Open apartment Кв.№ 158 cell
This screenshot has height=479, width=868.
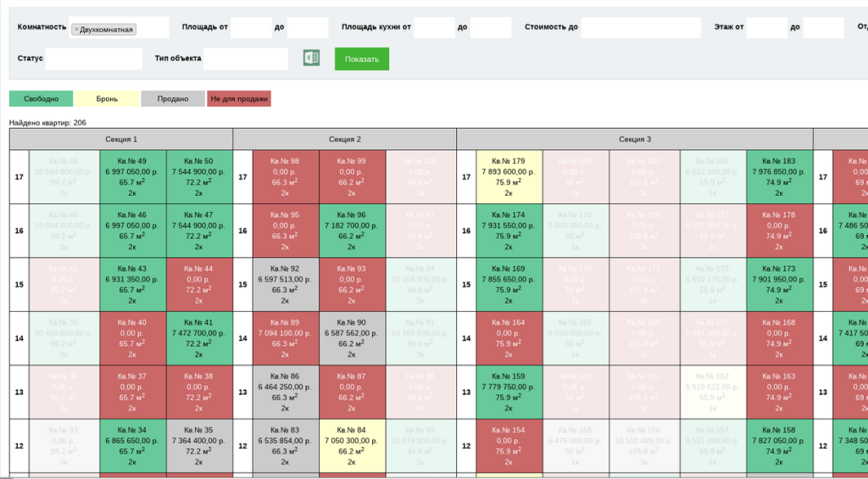point(780,446)
